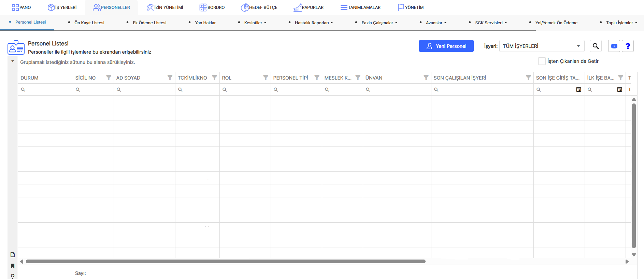Click the filter icon on ÜNVAN column
The height and width of the screenshot is (279, 644).
point(426,78)
